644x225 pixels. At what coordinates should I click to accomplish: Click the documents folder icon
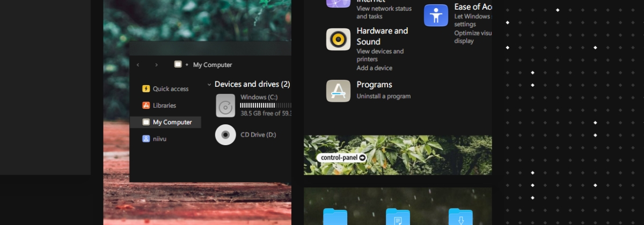(398, 216)
